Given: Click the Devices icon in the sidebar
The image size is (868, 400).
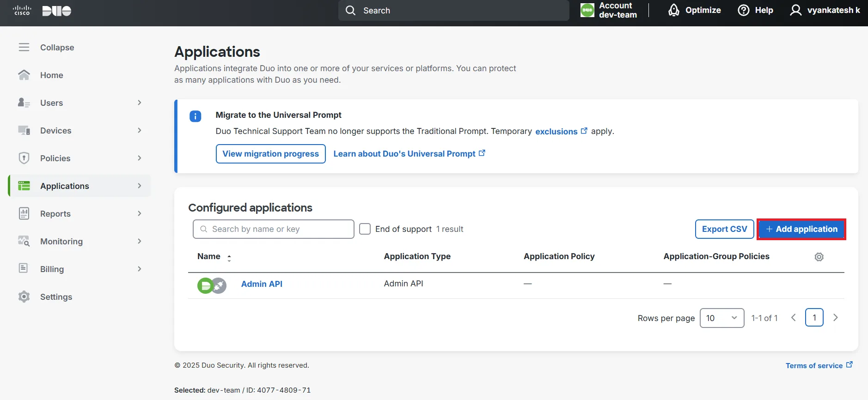Looking at the screenshot, I should coord(24,130).
